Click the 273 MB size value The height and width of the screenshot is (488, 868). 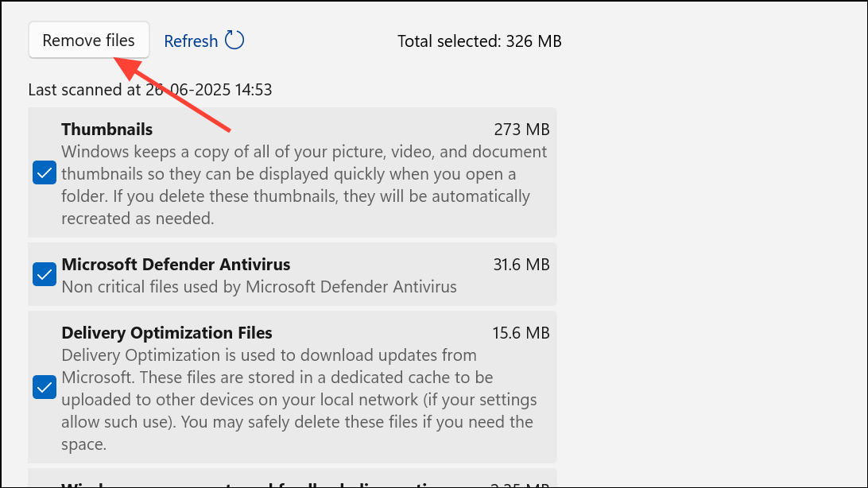click(521, 130)
